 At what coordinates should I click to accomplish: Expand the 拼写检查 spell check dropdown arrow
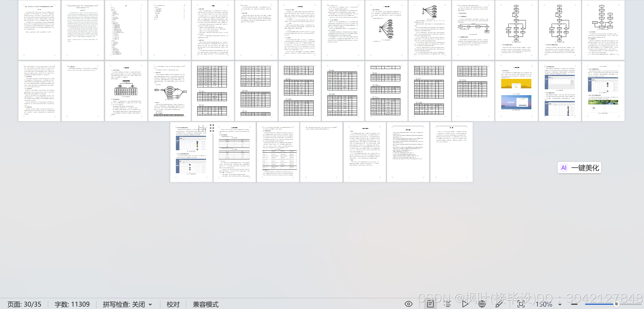point(150,304)
